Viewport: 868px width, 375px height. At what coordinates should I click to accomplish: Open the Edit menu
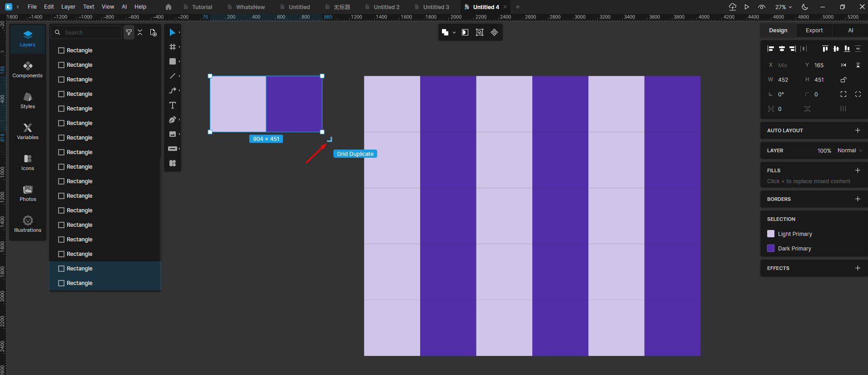pos(49,7)
